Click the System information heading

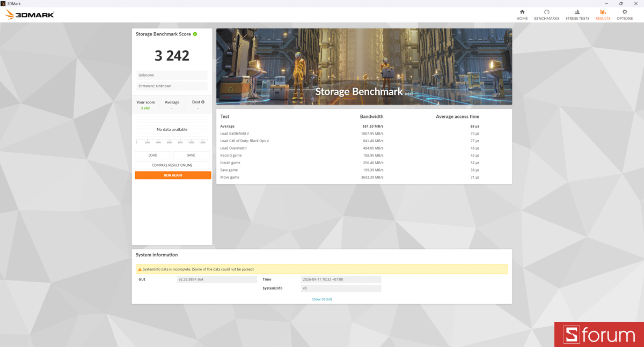[157, 255]
